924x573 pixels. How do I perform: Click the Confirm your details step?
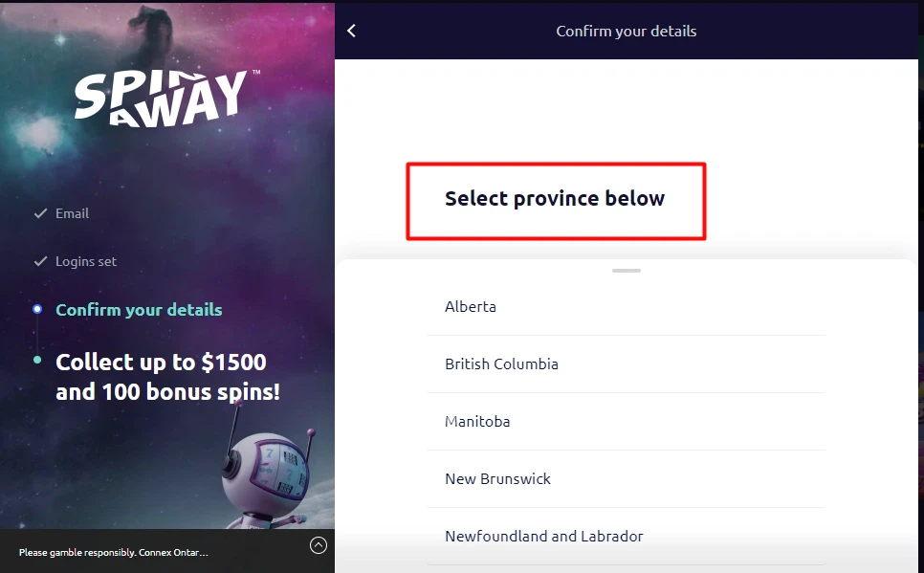pyautogui.click(x=139, y=310)
